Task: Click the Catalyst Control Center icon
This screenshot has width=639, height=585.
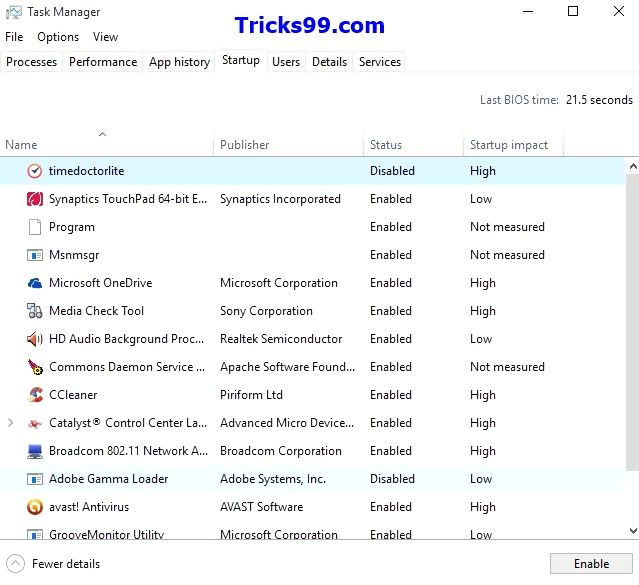Action: click(x=35, y=424)
